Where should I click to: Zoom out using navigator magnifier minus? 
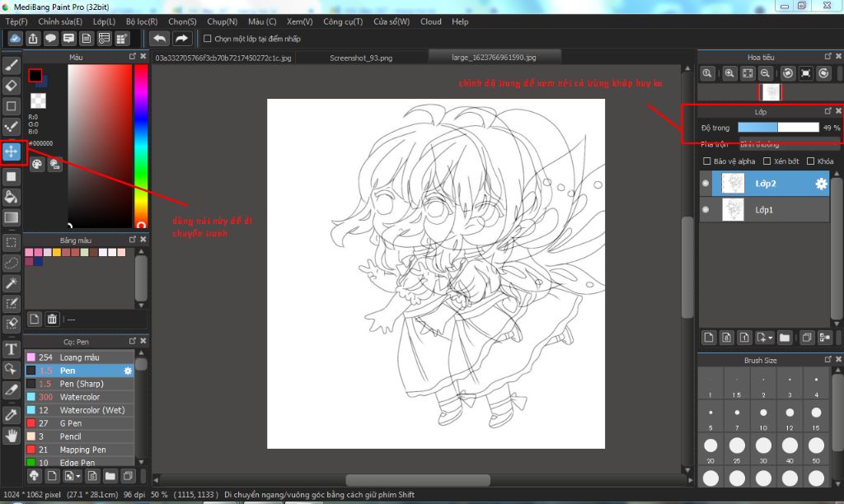coord(765,73)
